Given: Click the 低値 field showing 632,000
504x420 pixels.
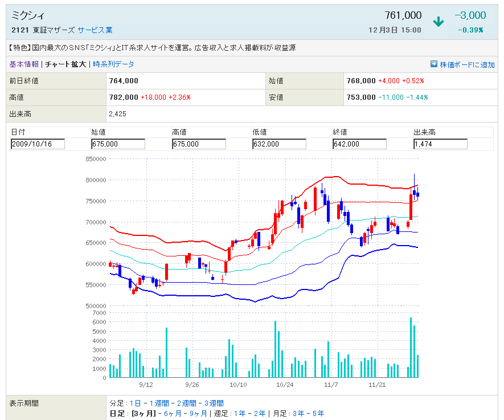Looking at the screenshot, I should (279, 144).
